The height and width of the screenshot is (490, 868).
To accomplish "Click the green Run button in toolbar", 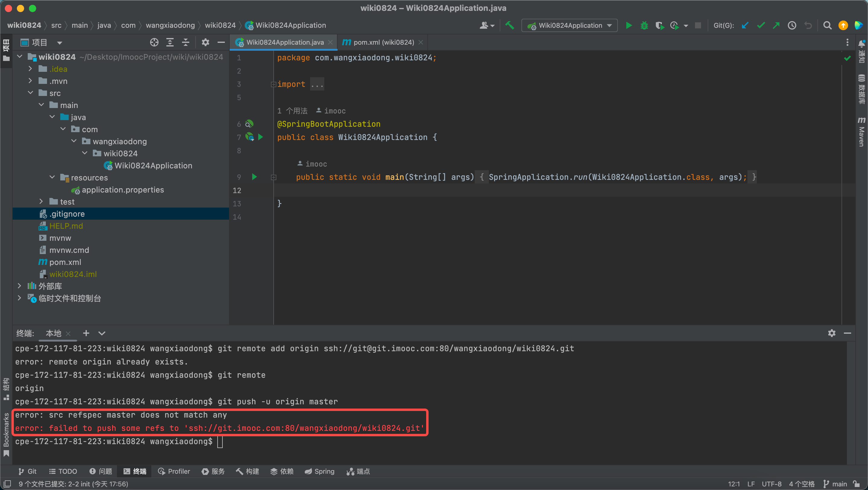I will pos(628,25).
